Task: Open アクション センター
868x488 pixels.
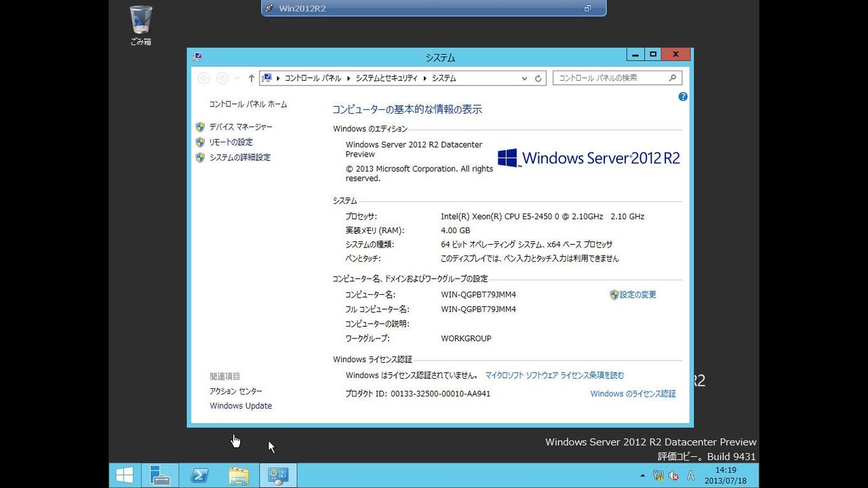Action: point(236,391)
